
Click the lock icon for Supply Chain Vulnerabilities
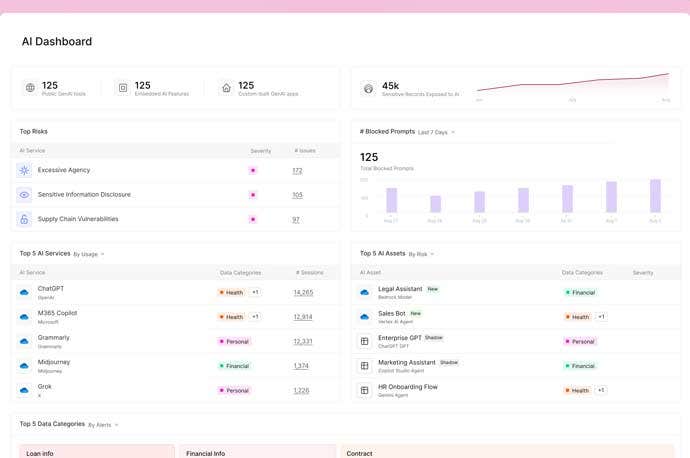point(24,219)
